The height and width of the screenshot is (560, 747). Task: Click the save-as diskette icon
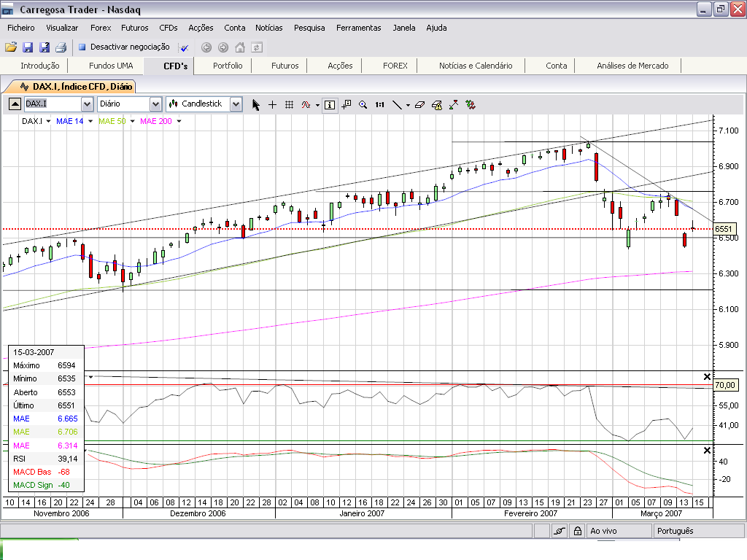point(44,47)
